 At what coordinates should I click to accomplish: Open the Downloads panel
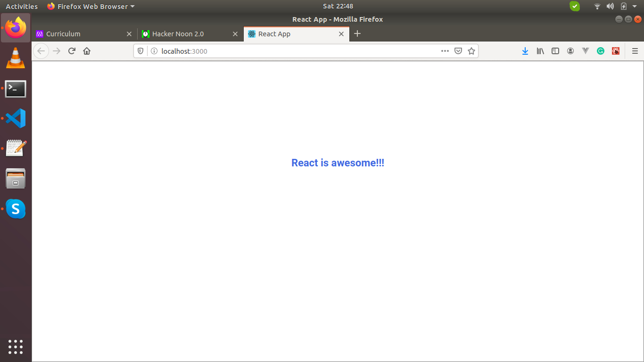525,51
